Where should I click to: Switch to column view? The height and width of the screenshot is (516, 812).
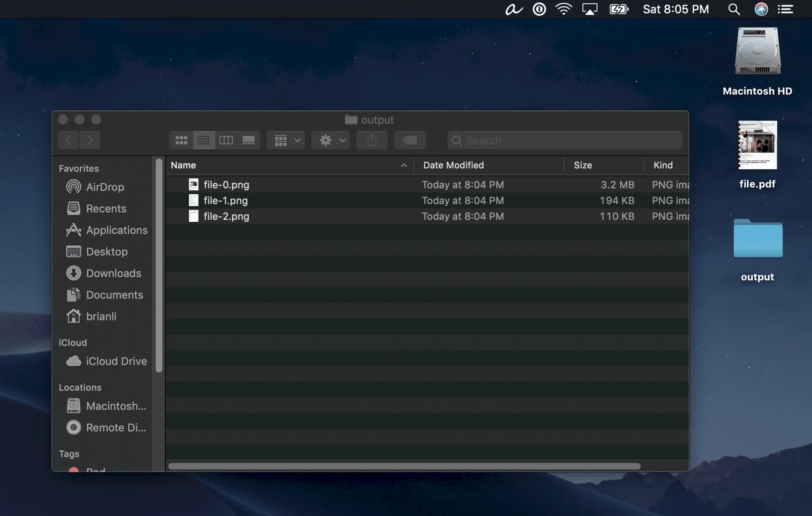(x=226, y=140)
